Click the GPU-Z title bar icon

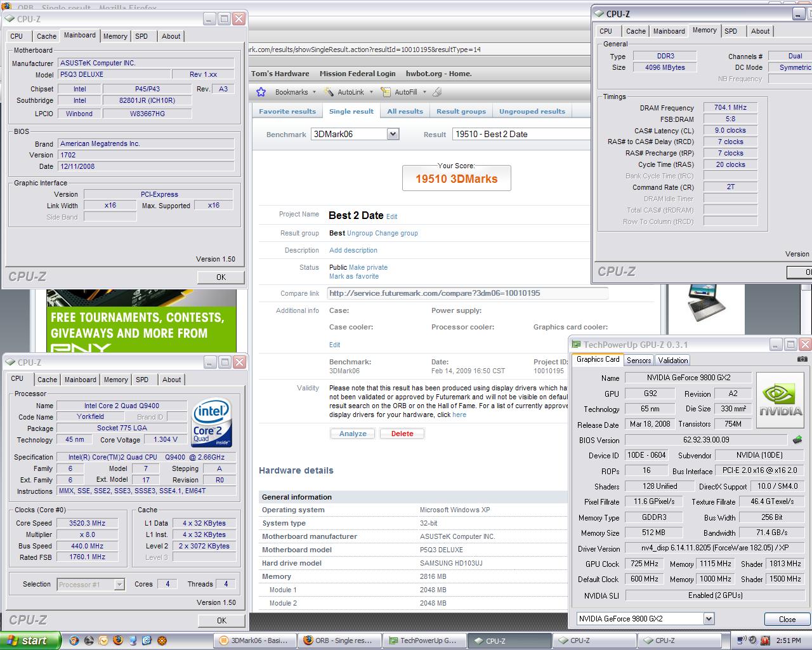577,345
